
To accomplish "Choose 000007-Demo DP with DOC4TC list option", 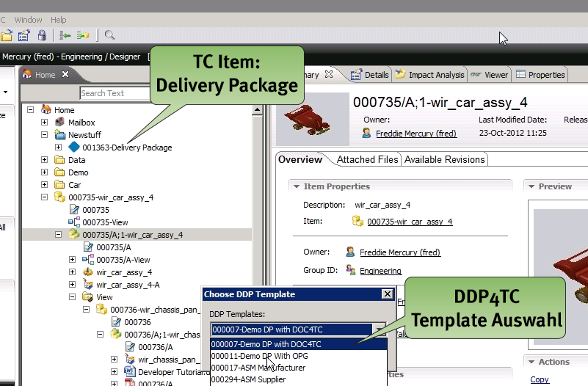I will point(299,344).
